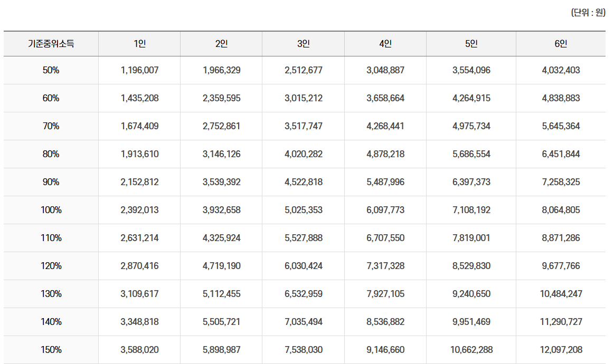Select the value 7,538,030
Viewport: 614px width, 364px height.
tap(304, 350)
